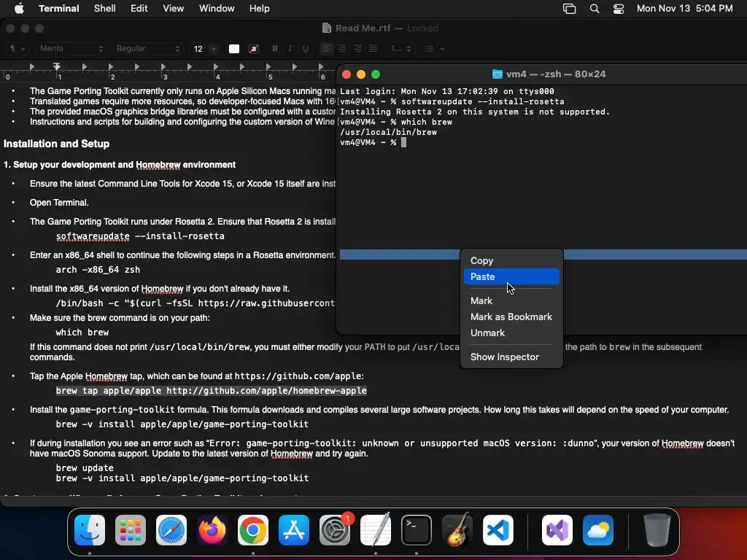Open the white text color swatch
This screenshot has height=560, width=747.
click(x=234, y=49)
